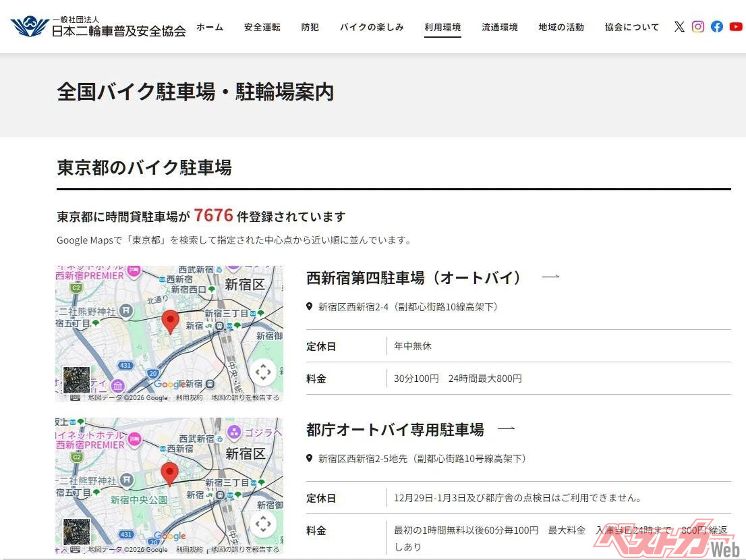Click the red pin on first map
This screenshot has height=560, width=746.
pos(171,321)
